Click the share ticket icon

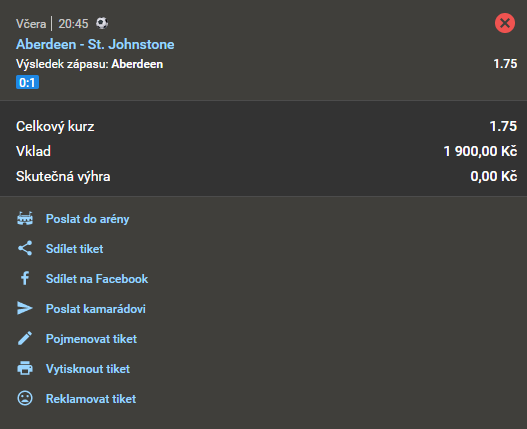coord(25,248)
